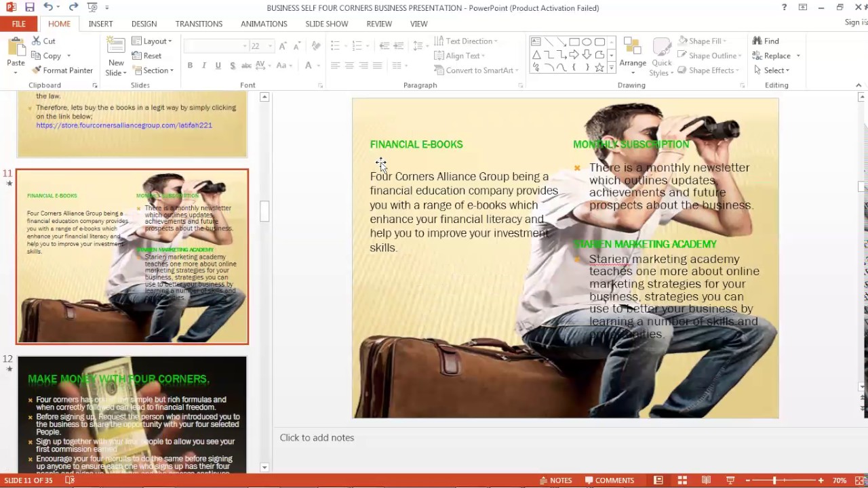Collapse the ribbon with the arrow
This screenshot has height=488, width=868.
click(x=859, y=85)
